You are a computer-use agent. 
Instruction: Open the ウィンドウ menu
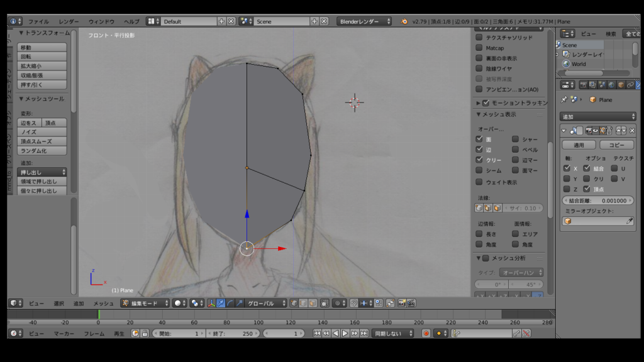pos(101,21)
